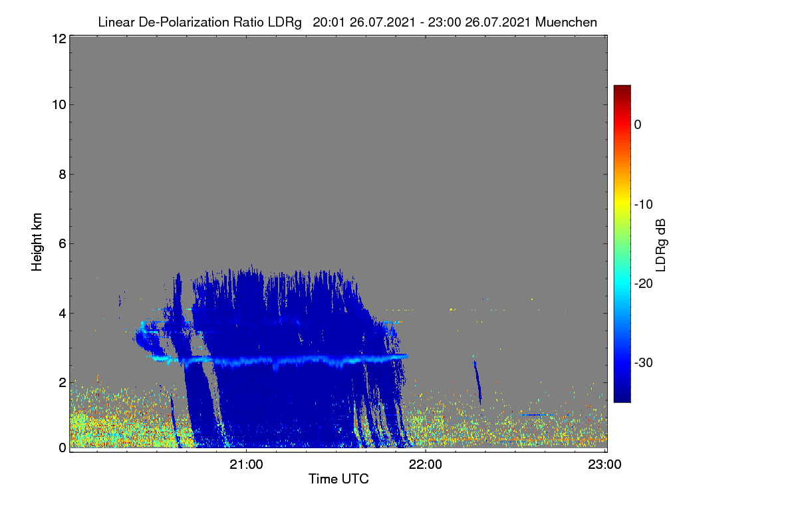Click the 2 height tick label
The image size is (798, 532).
[62, 382]
